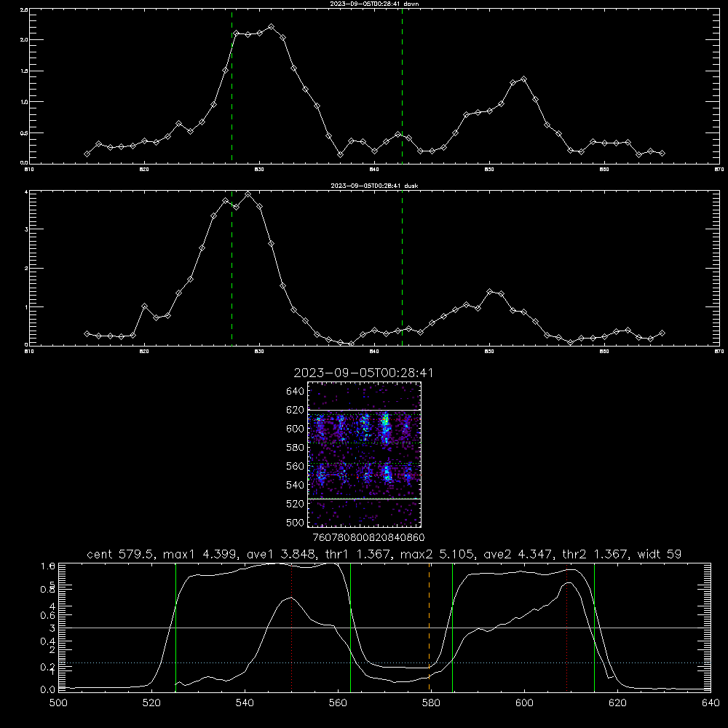Click the "560" y-axis label of spectral image

click(295, 466)
